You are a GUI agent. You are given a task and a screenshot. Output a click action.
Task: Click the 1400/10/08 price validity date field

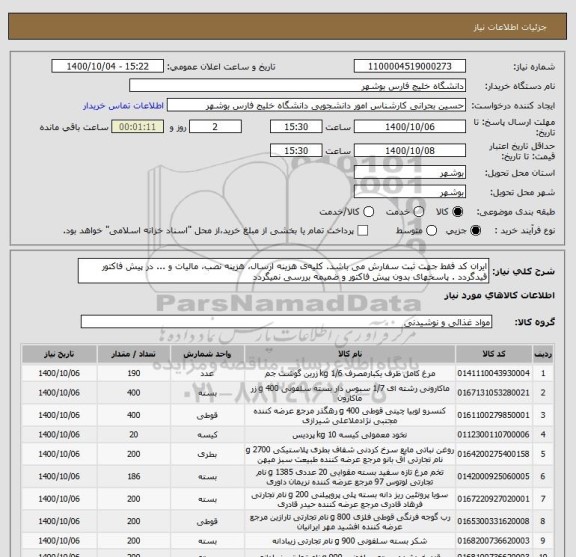pos(410,151)
